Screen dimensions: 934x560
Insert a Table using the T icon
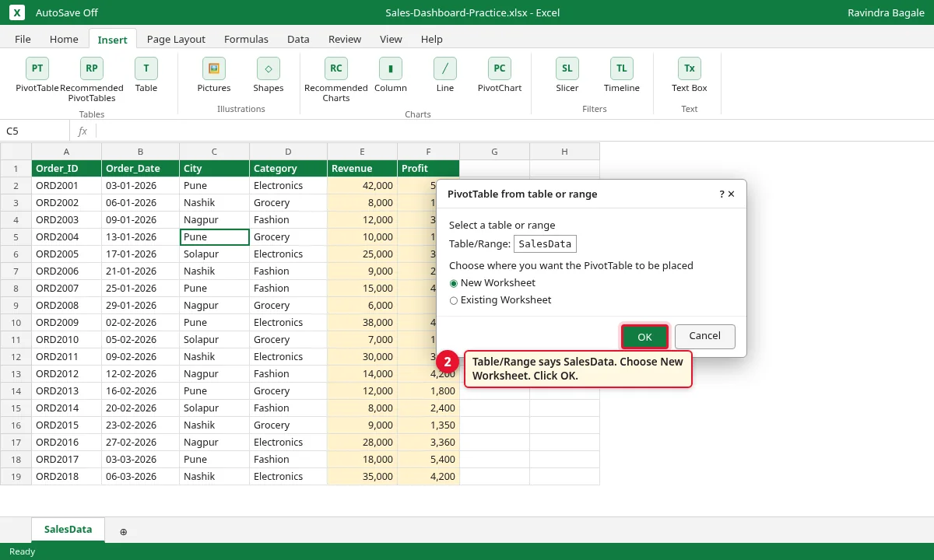146,68
